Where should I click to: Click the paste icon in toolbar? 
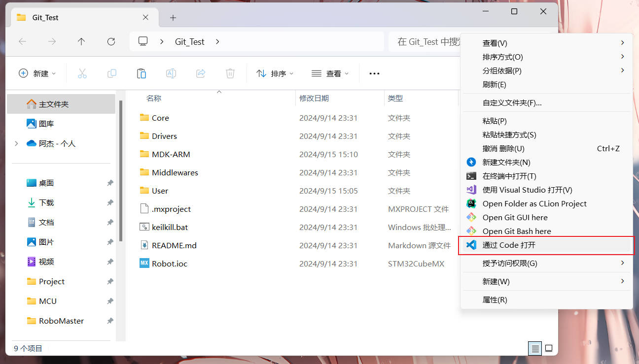coord(142,73)
